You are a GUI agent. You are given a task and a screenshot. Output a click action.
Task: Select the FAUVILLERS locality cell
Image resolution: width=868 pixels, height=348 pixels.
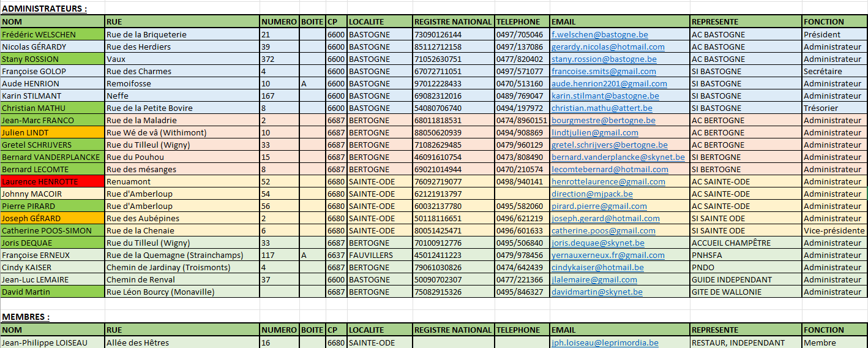[371, 255]
